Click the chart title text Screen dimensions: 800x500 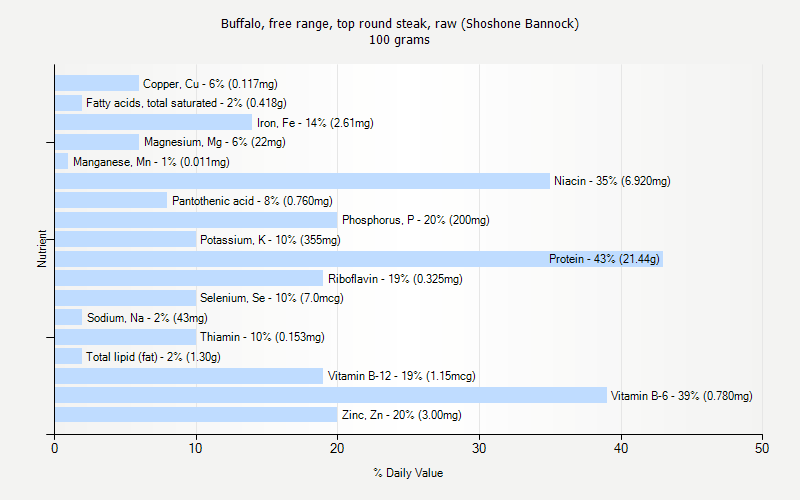pyautogui.click(x=400, y=23)
